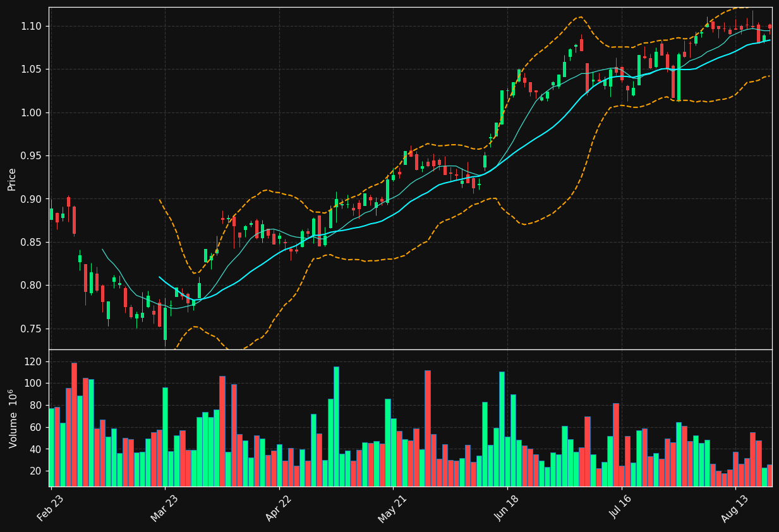
Task: Click the Jun 18 date label
Action: (507, 508)
